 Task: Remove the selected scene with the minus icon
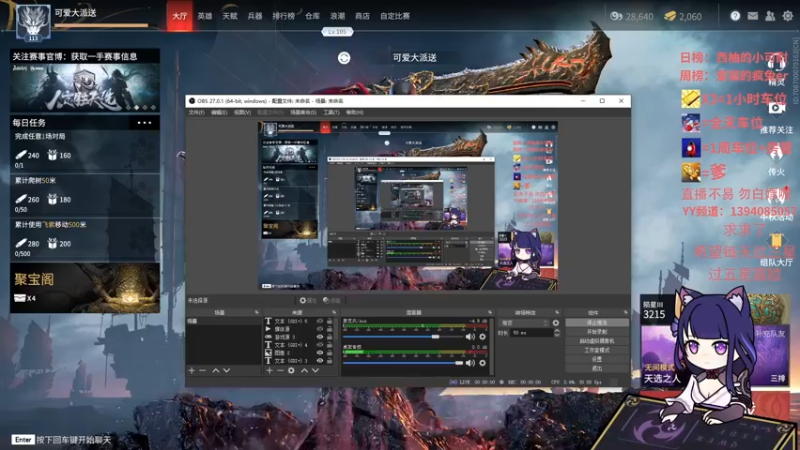[x=203, y=370]
